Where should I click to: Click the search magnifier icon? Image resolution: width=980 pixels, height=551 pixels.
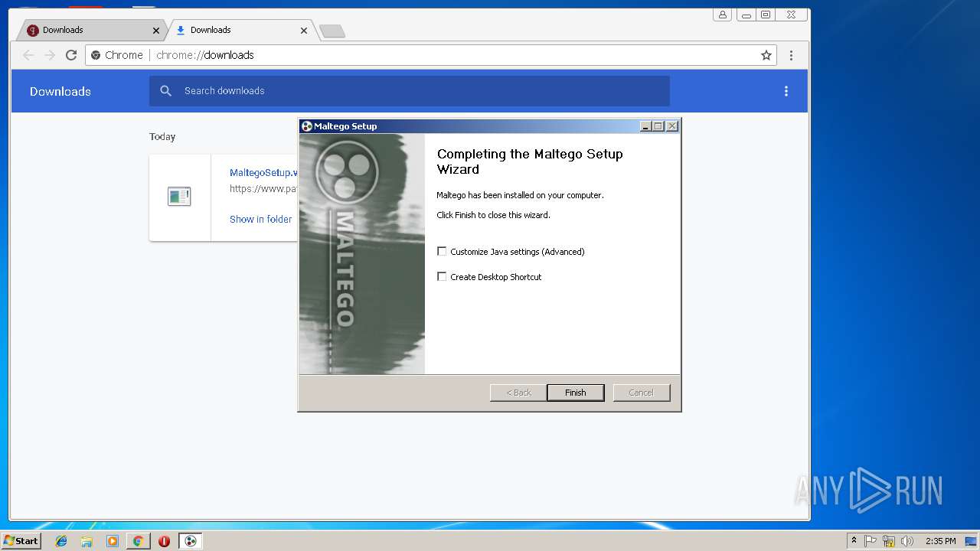pos(166,90)
